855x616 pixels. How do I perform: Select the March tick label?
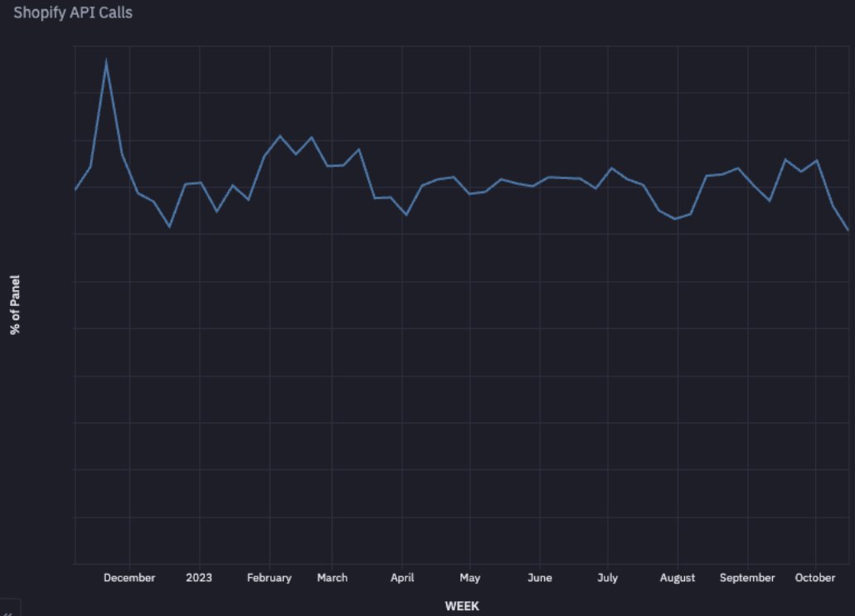(333, 578)
